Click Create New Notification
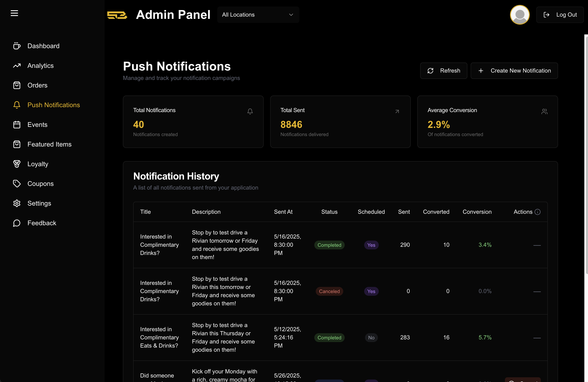 [x=514, y=70]
